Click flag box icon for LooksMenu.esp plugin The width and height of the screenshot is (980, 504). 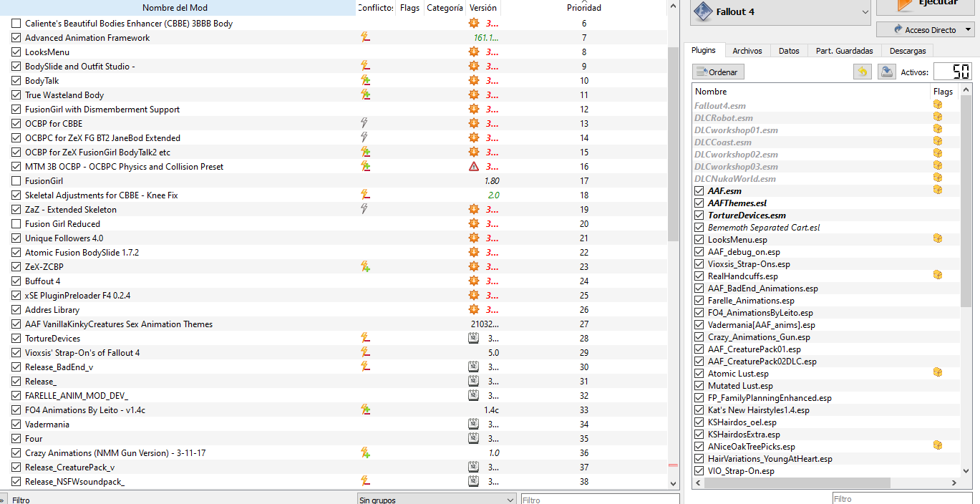pos(938,238)
